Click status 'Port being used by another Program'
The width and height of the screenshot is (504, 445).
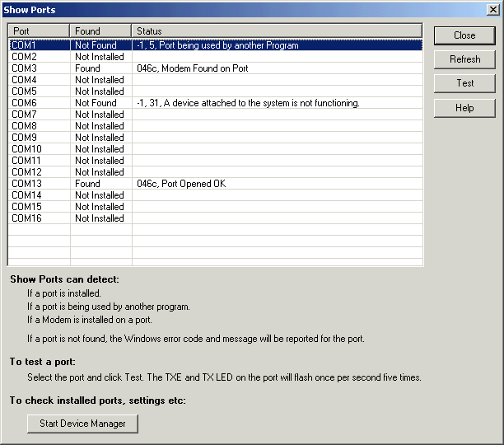229,45
